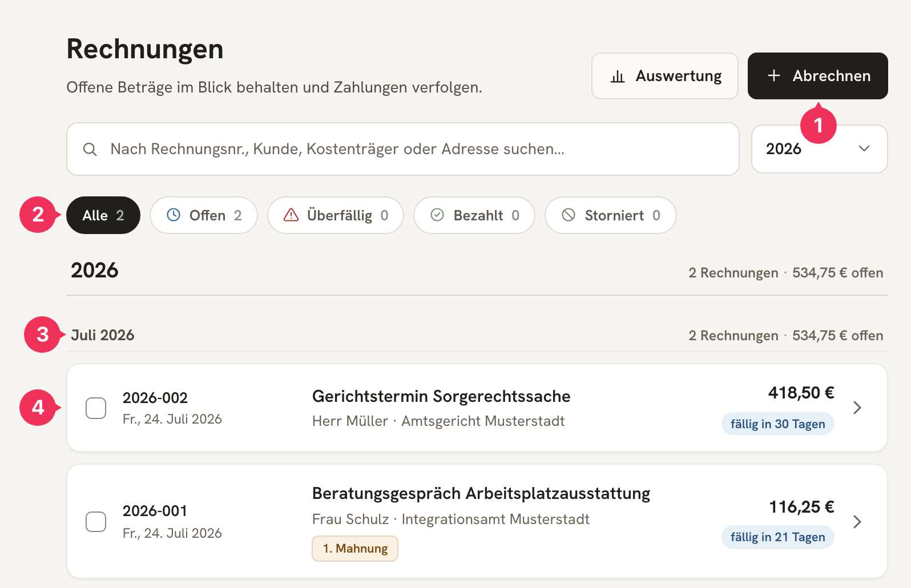Click the magnifier search icon
The width and height of the screenshot is (911, 588).
90,150
